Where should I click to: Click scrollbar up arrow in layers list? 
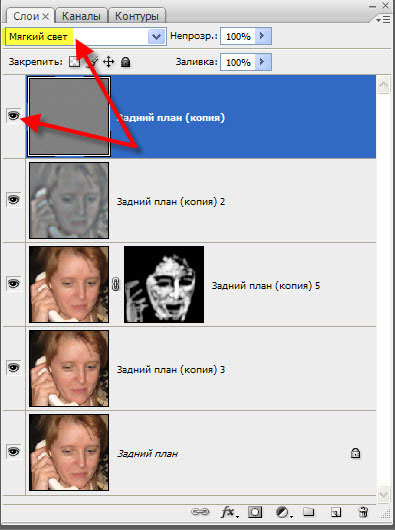(x=384, y=86)
